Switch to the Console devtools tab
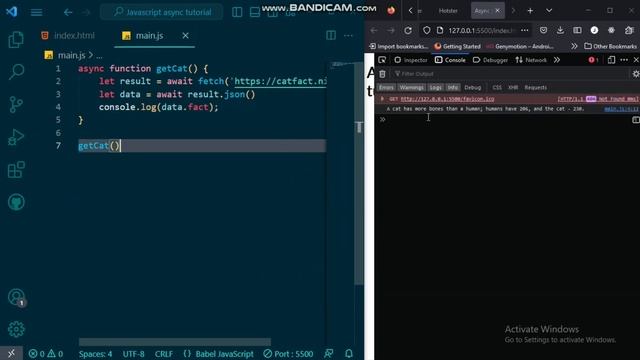The image size is (640, 360). click(x=450, y=60)
